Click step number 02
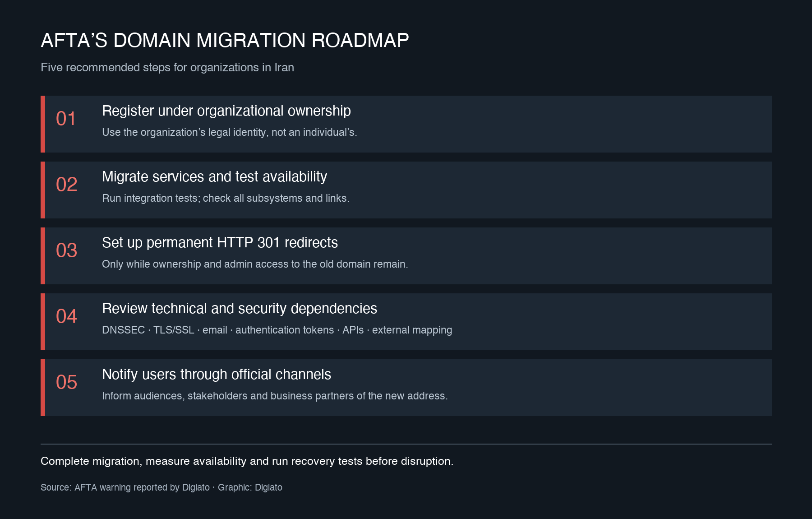This screenshot has height=519, width=812. 66,185
